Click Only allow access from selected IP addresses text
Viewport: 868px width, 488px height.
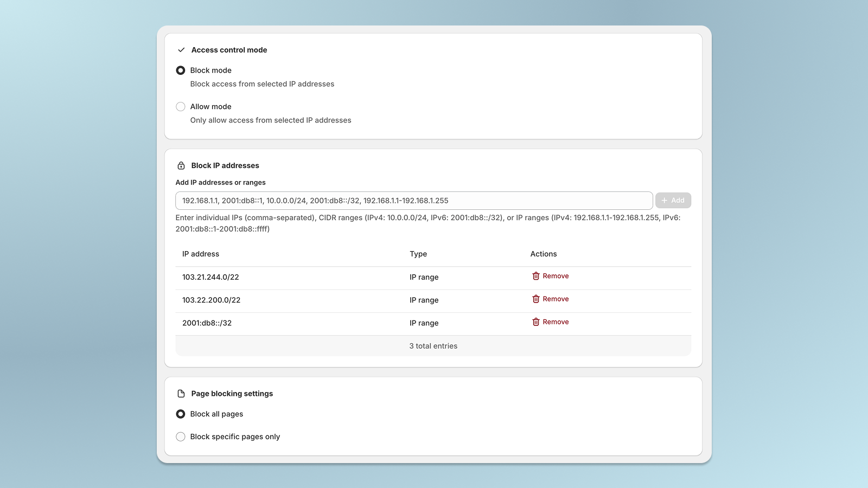(x=271, y=120)
